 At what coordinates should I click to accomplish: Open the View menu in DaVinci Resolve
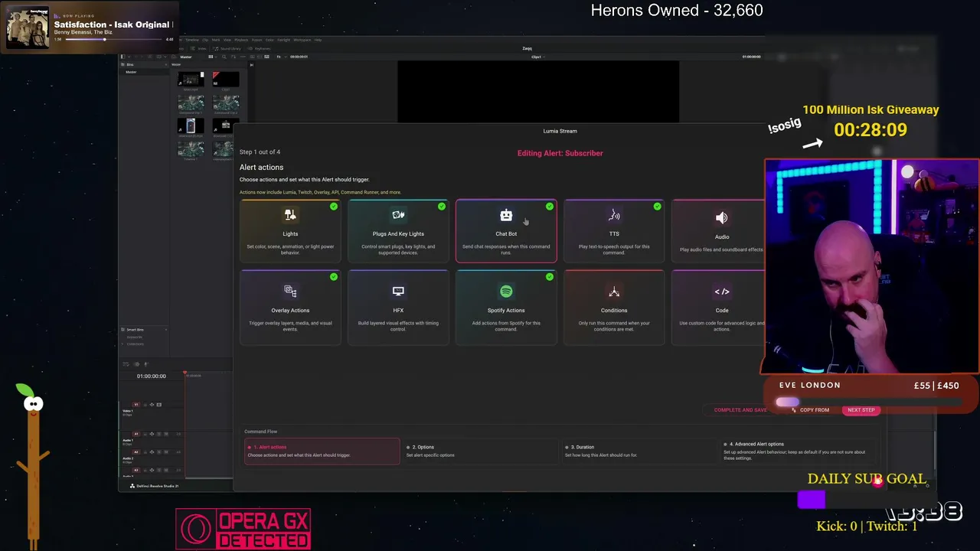(227, 40)
